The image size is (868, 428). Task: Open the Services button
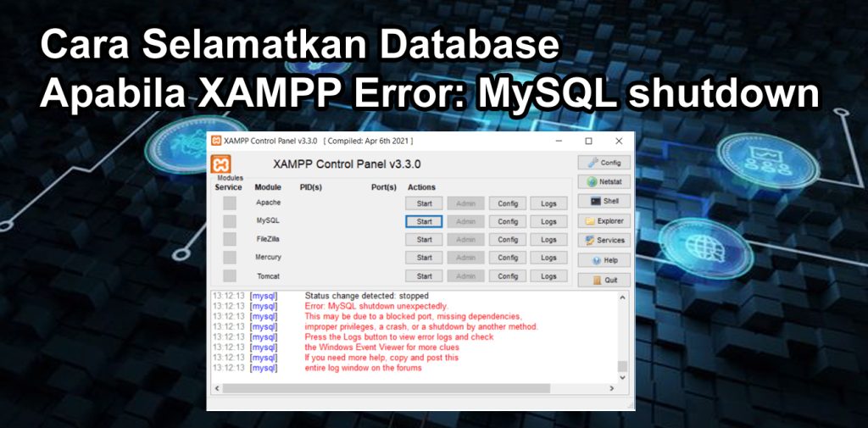pyautogui.click(x=604, y=241)
